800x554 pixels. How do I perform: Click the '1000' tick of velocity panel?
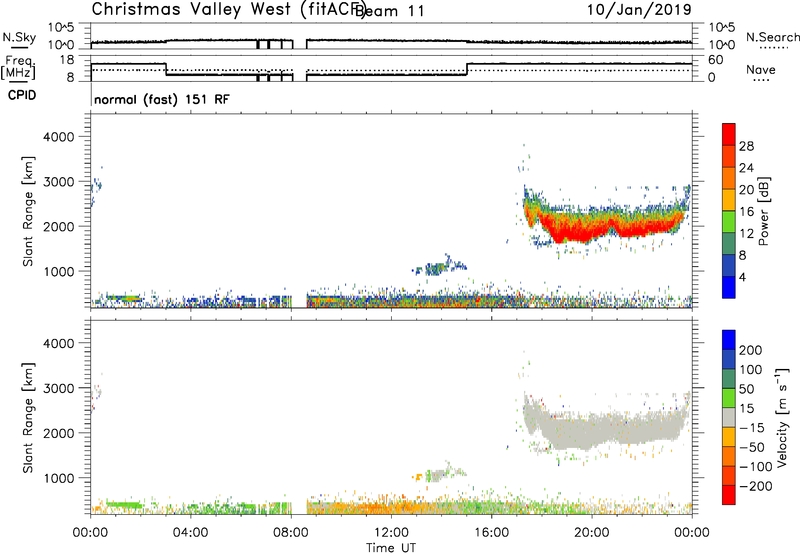[x=59, y=478]
